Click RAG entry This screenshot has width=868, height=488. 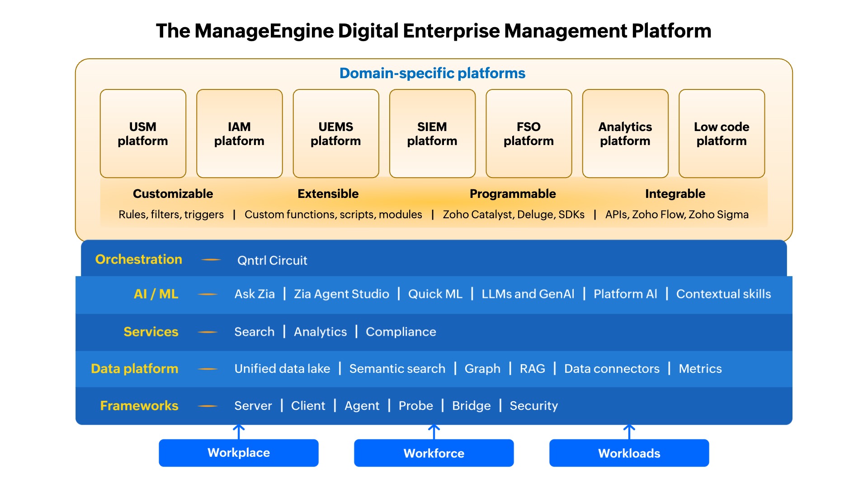pyautogui.click(x=533, y=369)
